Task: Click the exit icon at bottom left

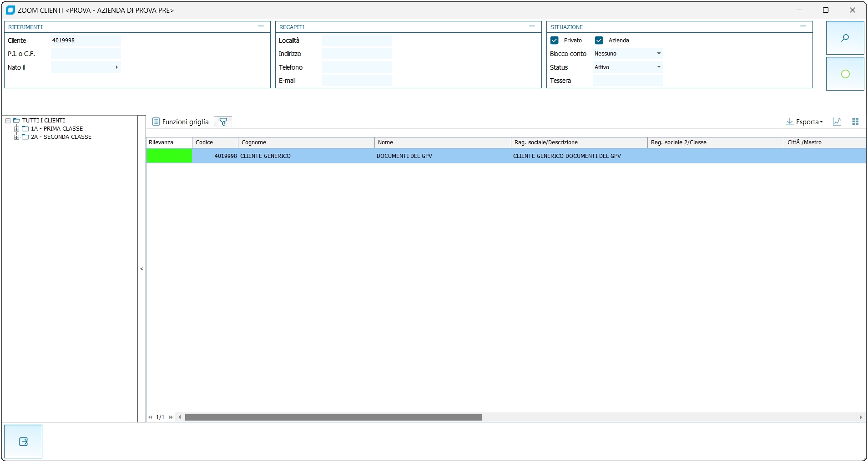Action: tap(23, 442)
